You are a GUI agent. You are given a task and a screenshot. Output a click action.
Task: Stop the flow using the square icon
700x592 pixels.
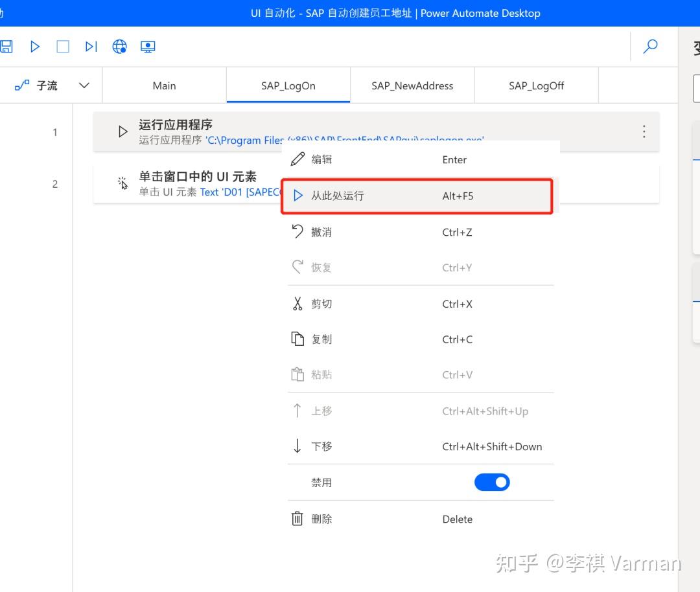[x=62, y=46]
